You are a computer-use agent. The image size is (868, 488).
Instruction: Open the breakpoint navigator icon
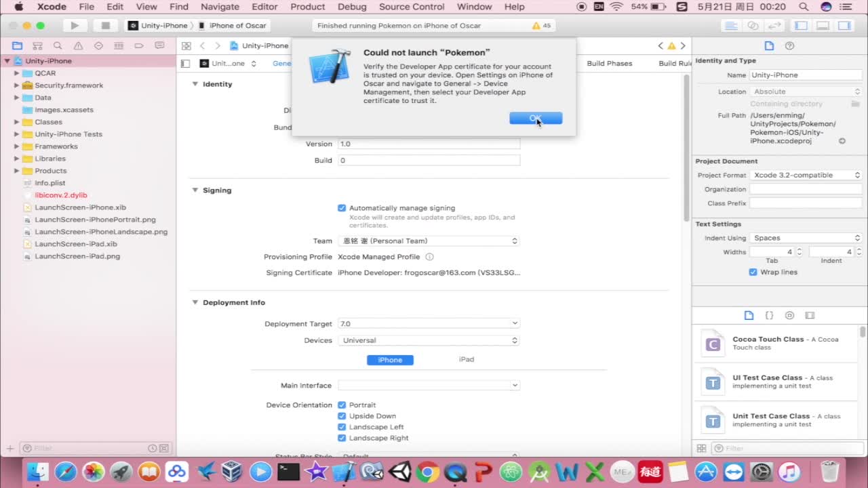[139, 46]
